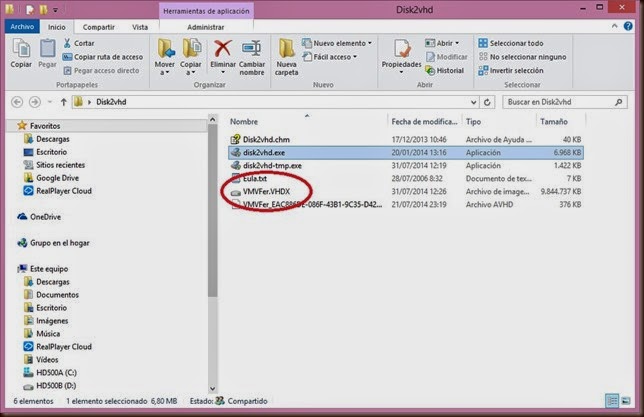The height and width of the screenshot is (417, 644).
Task: Switch to the Vista tab
Action: pyautogui.click(x=140, y=27)
